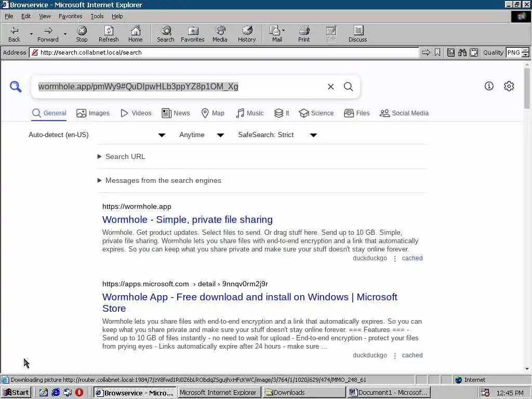Refresh the current page
Screen dimensions: 532x399
click(x=109, y=34)
